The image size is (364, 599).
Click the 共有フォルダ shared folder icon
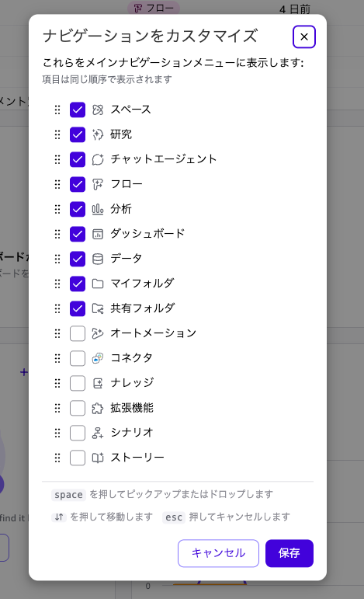point(98,308)
